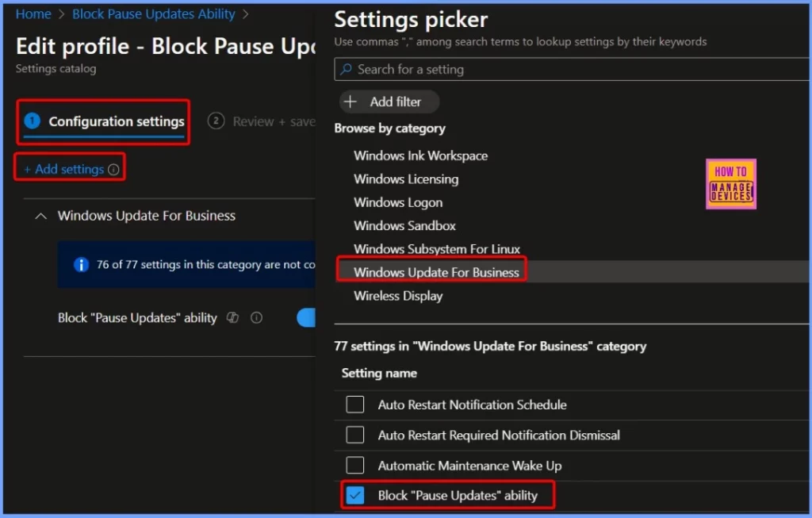Click the Setting name column header
812x518 pixels.
(x=379, y=374)
